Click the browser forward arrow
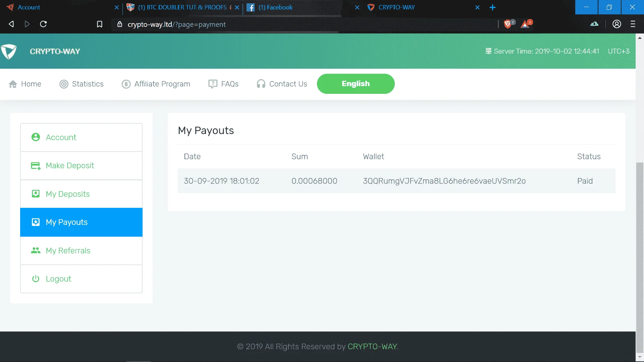This screenshot has height=362, width=644. (27, 24)
